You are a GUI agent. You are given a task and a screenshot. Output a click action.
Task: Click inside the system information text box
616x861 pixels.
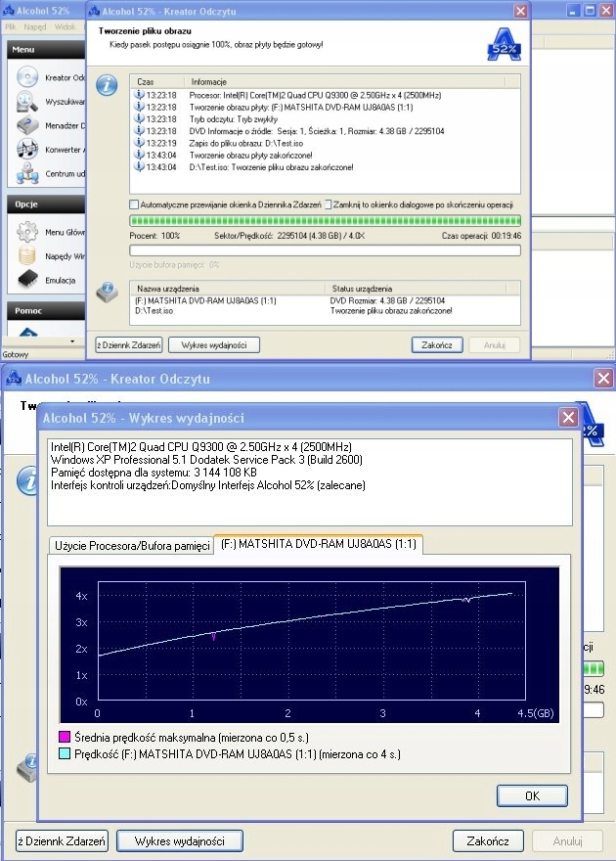310,481
